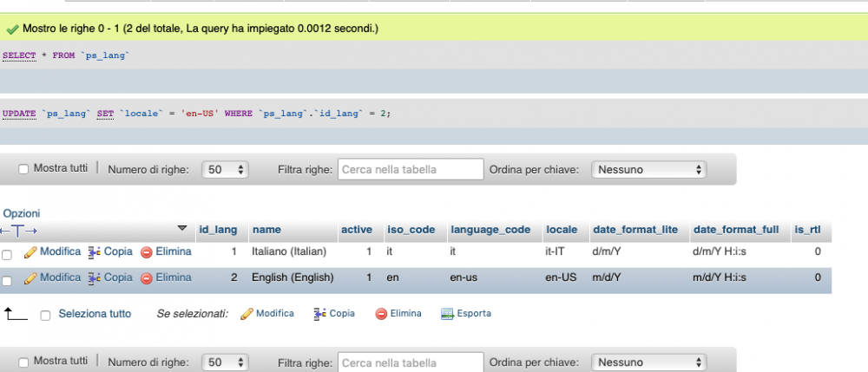Image resolution: width=868 pixels, height=372 pixels.
Task: Click the 'en-US' locale cell
Action: point(561,277)
